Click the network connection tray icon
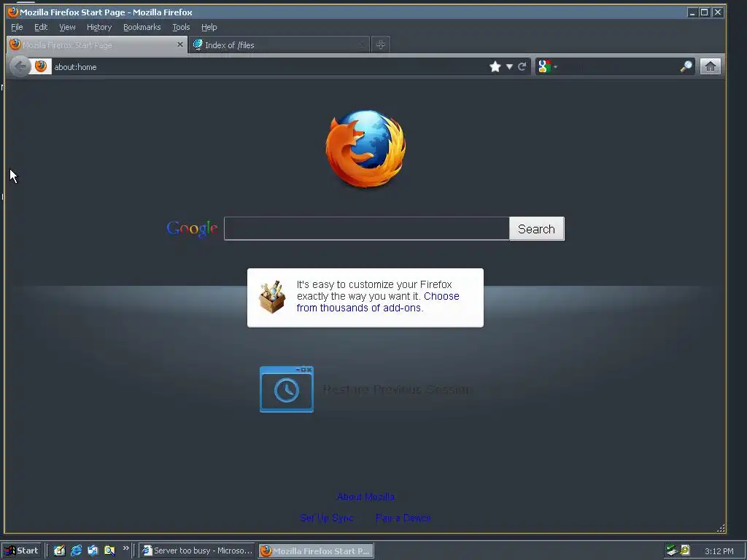 point(672,551)
